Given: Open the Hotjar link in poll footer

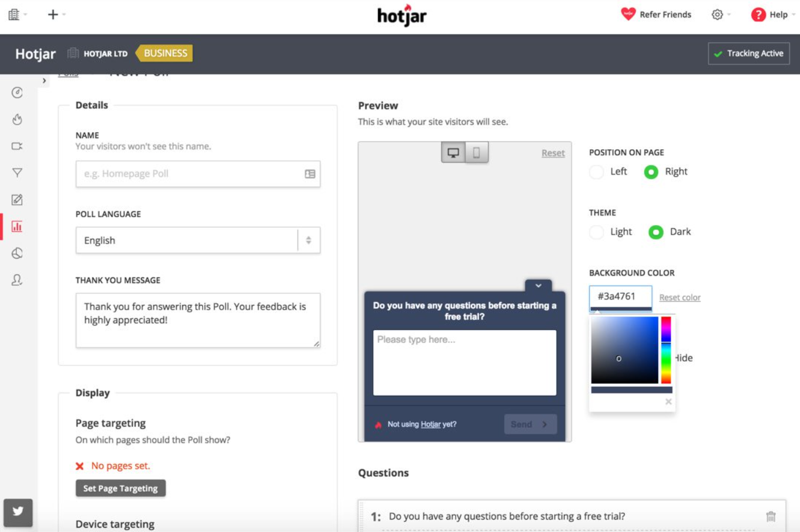Looking at the screenshot, I should (x=430, y=424).
